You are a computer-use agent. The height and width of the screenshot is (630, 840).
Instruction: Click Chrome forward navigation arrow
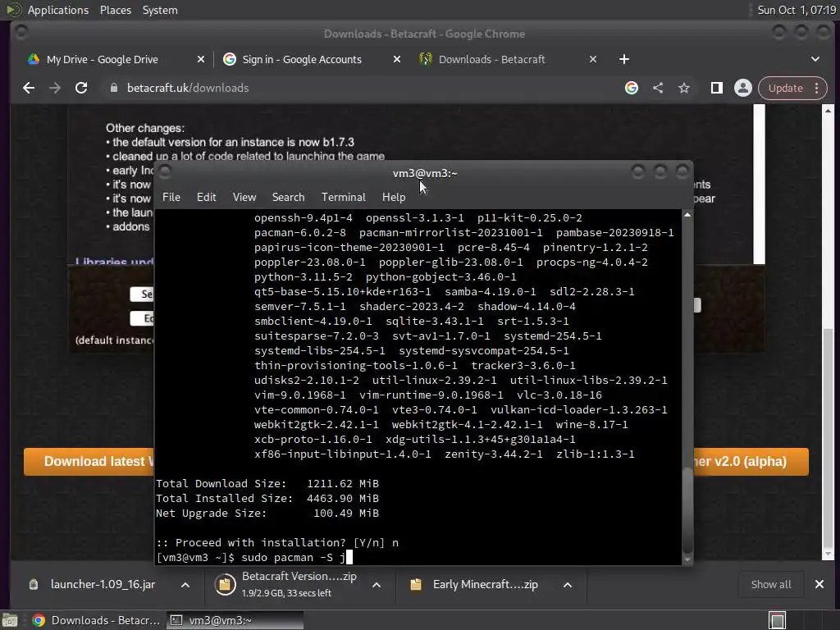pos(55,88)
